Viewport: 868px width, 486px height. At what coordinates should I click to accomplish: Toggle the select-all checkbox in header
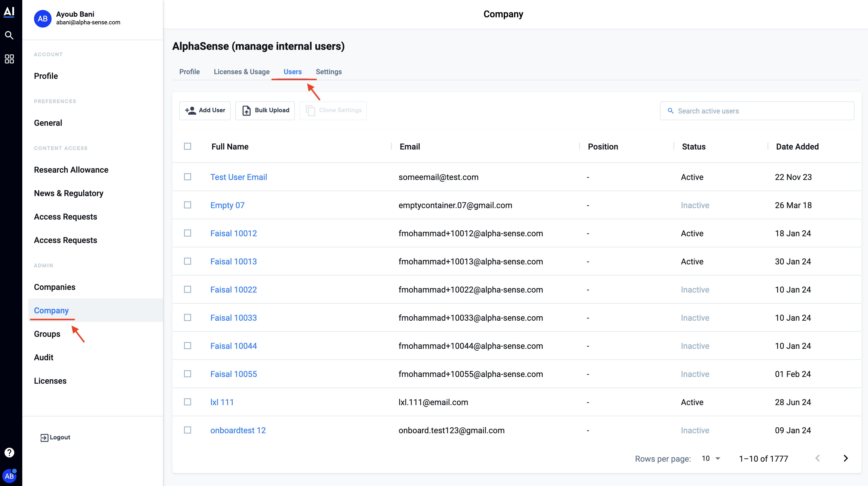187,146
